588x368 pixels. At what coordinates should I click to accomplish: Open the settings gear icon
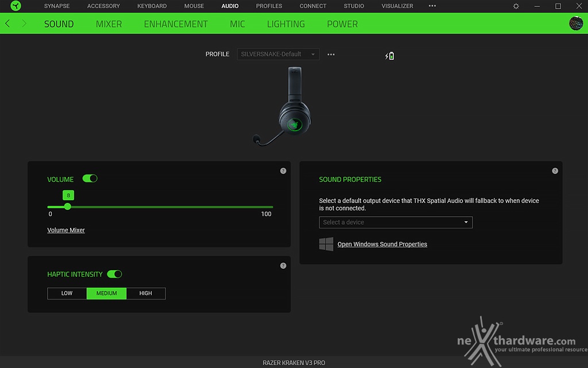pyautogui.click(x=516, y=6)
